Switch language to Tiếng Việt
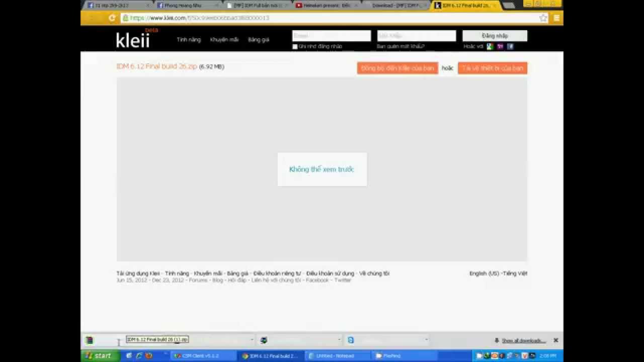Image resolution: width=644 pixels, height=362 pixels. [515, 274]
